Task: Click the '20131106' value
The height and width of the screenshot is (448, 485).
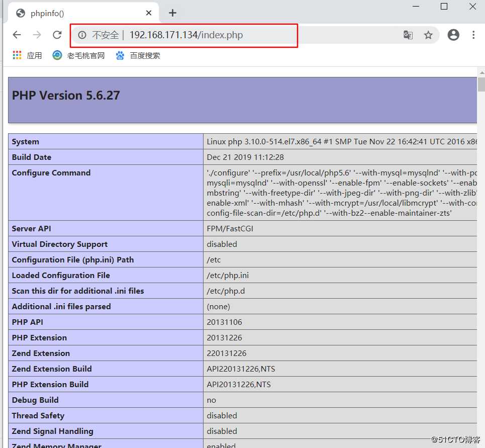Action: (224, 322)
